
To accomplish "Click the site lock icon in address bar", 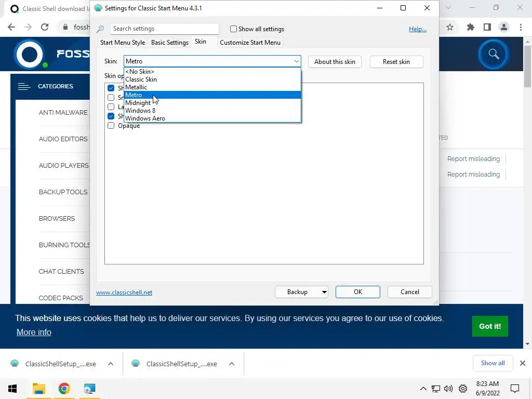I will pyautogui.click(x=65, y=27).
